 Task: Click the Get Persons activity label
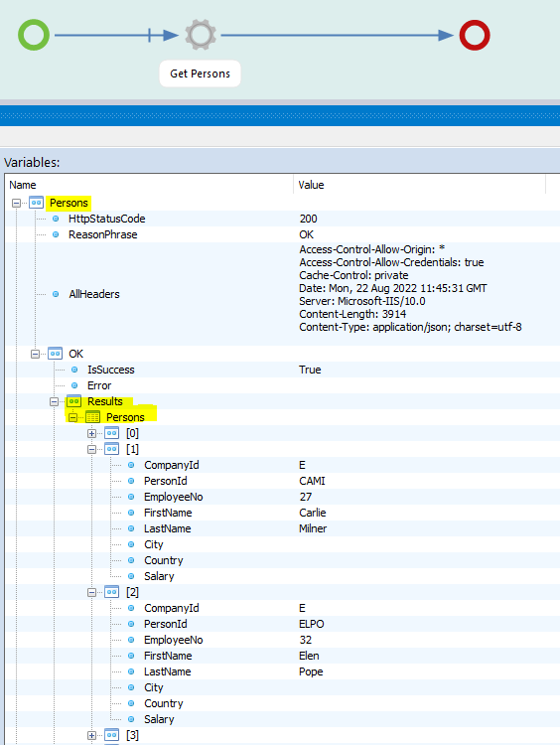pos(200,74)
